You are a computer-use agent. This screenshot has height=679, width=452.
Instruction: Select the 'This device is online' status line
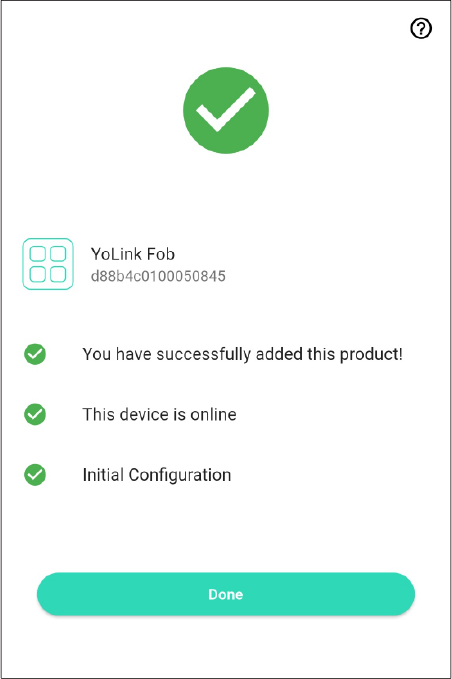pyautogui.click(x=159, y=414)
